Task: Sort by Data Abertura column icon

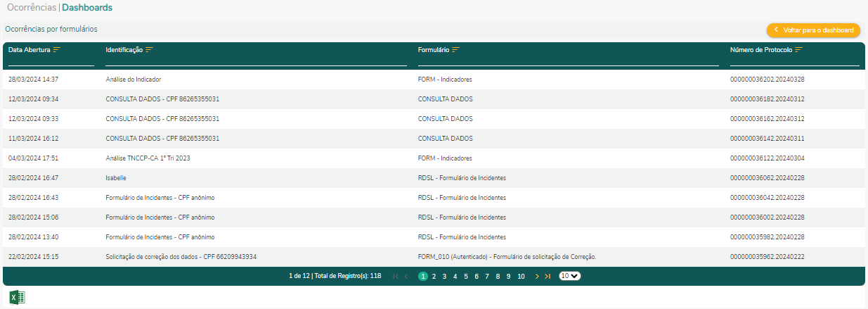Action: point(56,50)
